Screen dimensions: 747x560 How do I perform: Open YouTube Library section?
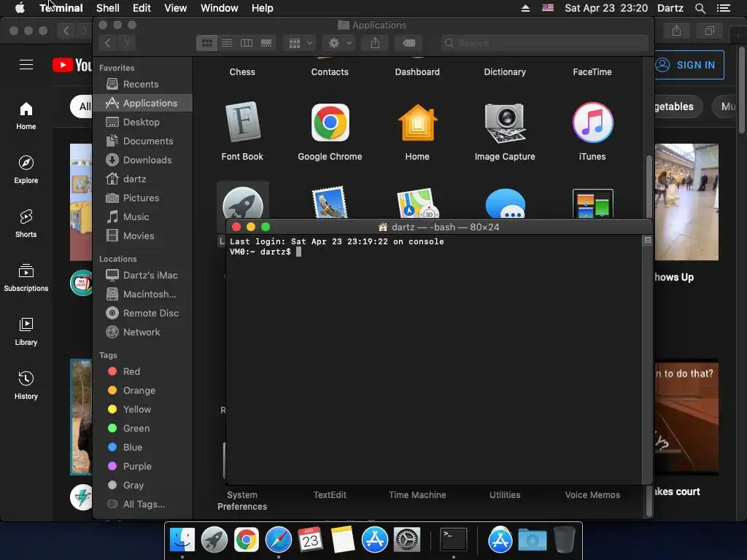[26, 332]
